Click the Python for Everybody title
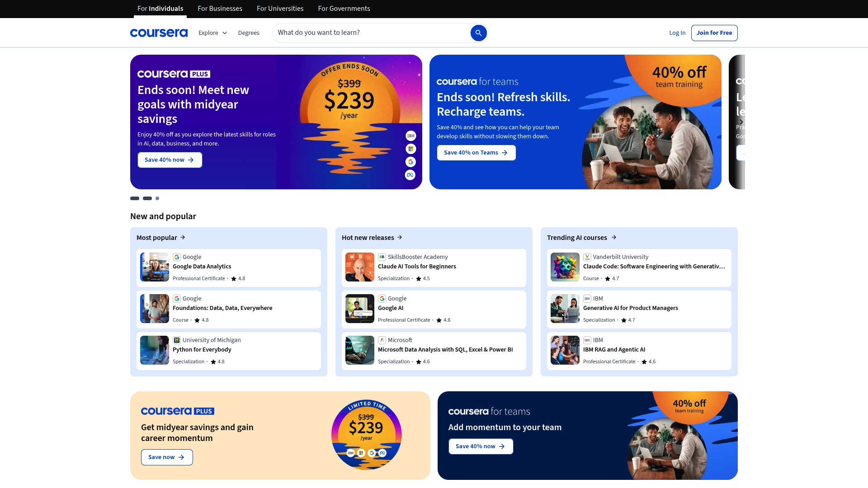The height and width of the screenshot is (488, 868). [x=202, y=350]
